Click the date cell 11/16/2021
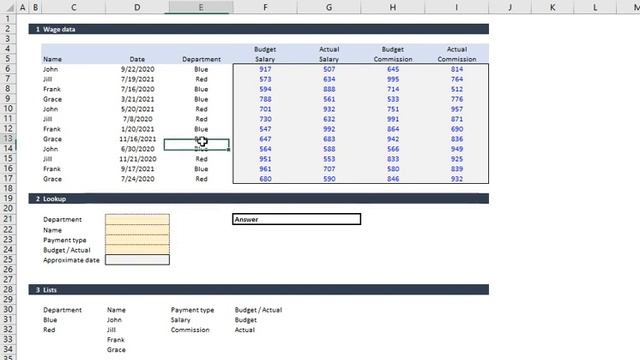640x360 pixels. click(138, 139)
